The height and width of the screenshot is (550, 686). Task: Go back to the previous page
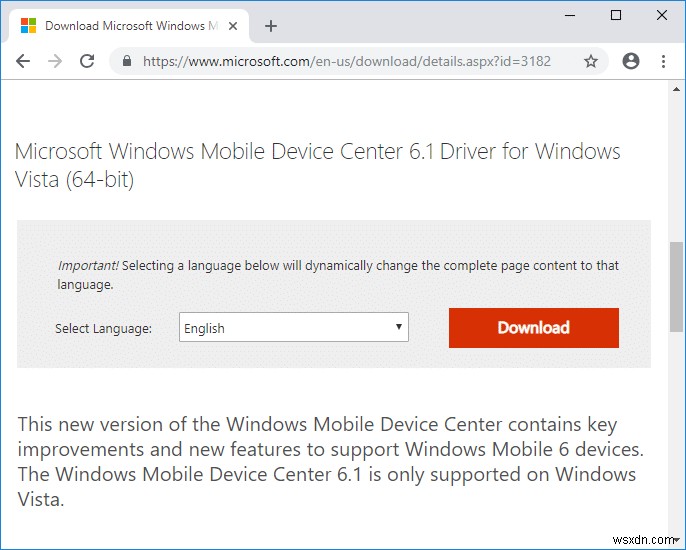[23, 61]
